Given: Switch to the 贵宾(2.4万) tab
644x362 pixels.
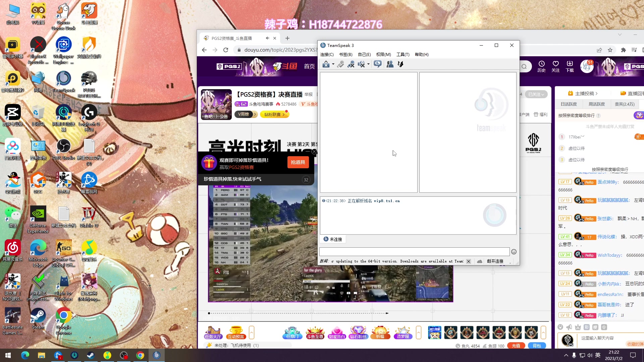Looking at the screenshot, I should 625,104.
